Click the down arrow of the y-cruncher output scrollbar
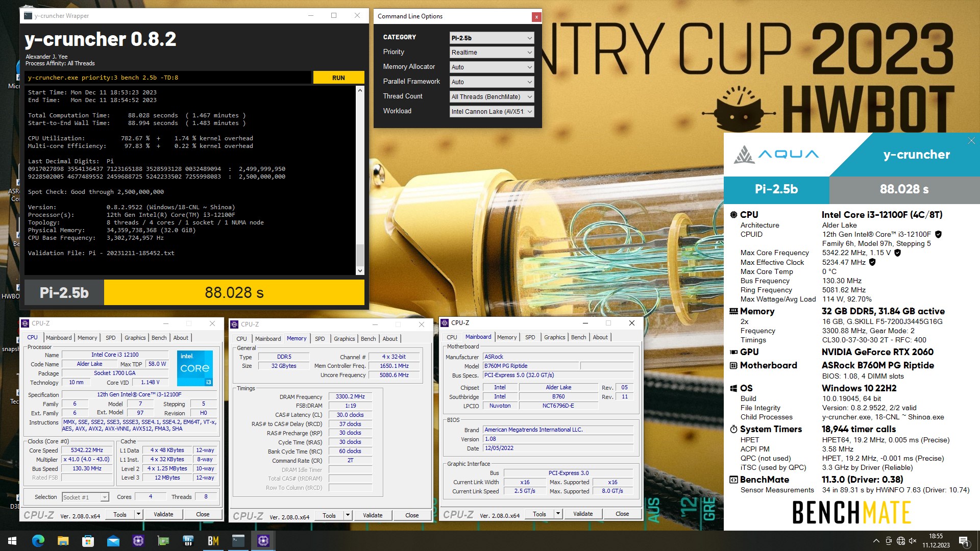 coord(360,271)
